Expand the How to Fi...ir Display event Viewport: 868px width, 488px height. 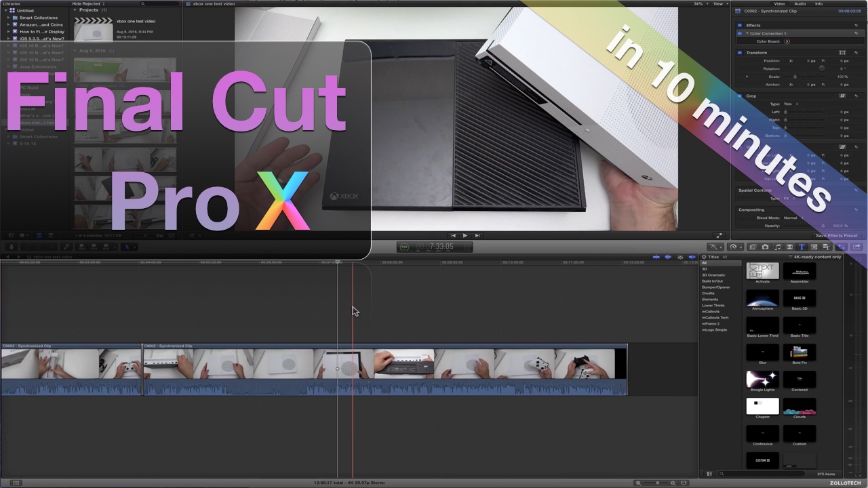pos(8,32)
